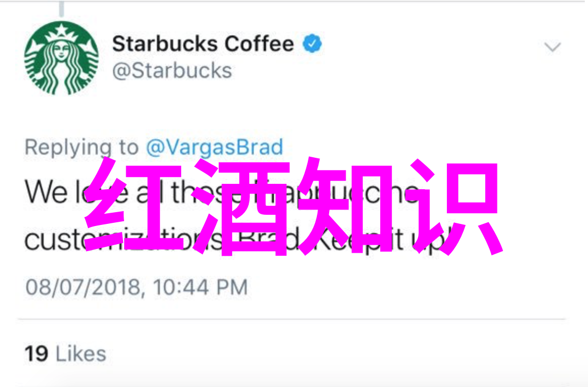Click the word Likes
Screen dimensions: 588x387
pyautogui.click(x=81, y=353)
